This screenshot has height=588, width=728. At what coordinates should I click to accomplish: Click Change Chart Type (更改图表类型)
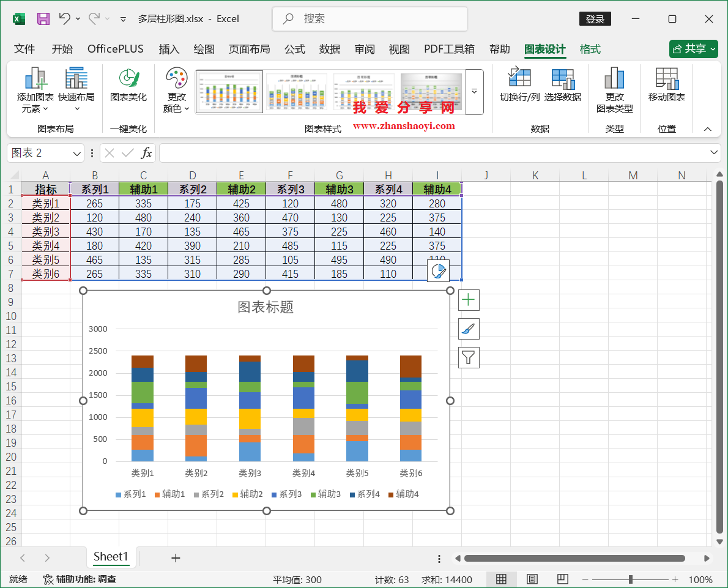[615, 90]
